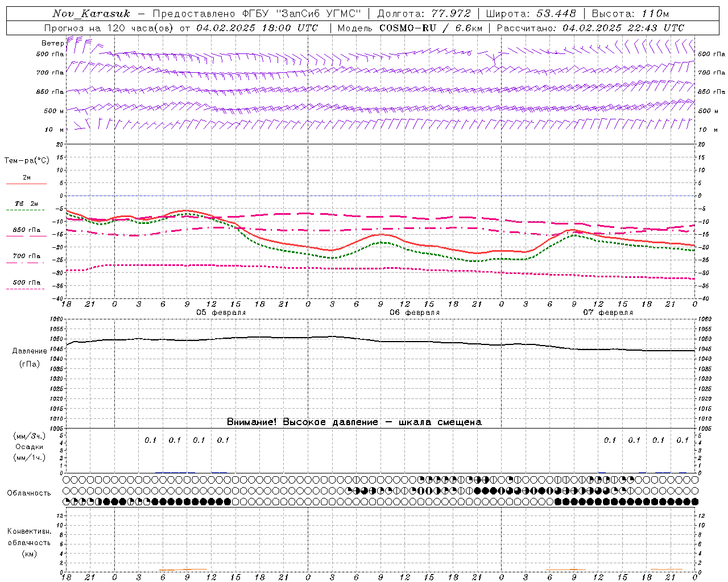Click dotted pink line sample under '500 гПа' legend
The height and width of the screenshot is (582, 728).
tap(25, 289)
